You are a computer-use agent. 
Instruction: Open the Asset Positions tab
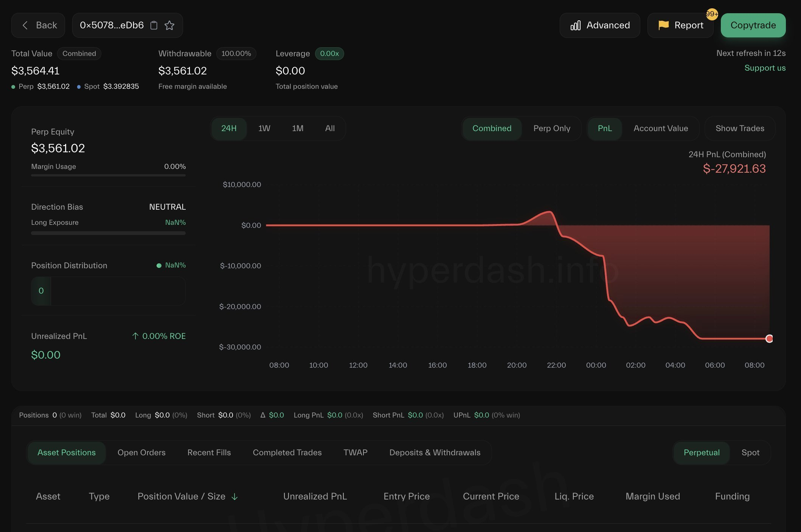pyautogui.click(x=67, y=453)
